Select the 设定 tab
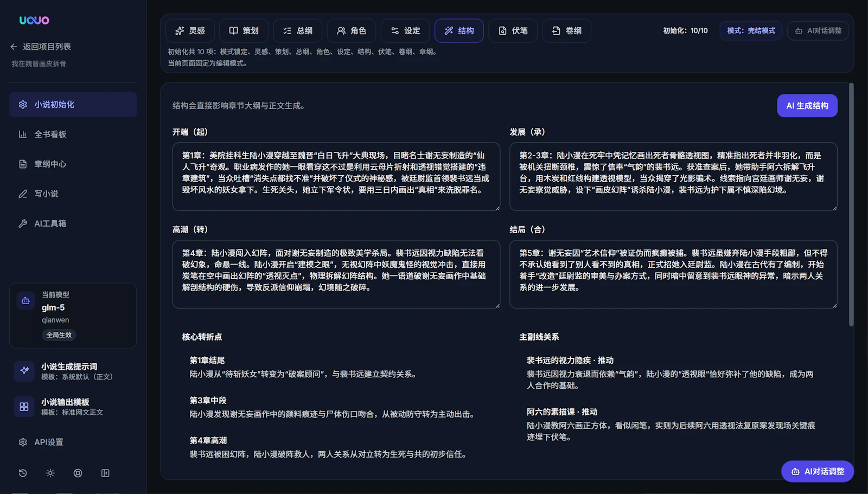868x494 pixels. click(405, 31)
